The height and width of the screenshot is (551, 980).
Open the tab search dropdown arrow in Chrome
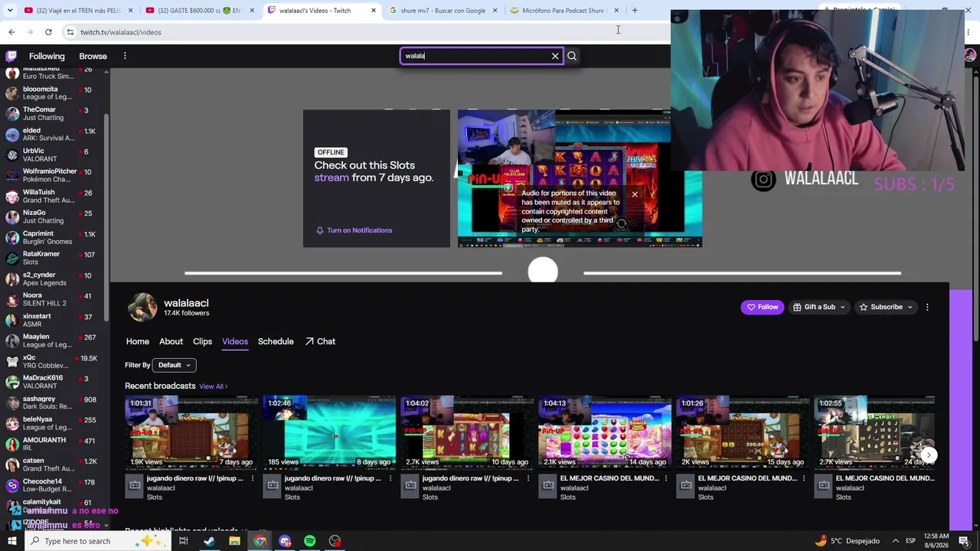(x=10, y=10)
